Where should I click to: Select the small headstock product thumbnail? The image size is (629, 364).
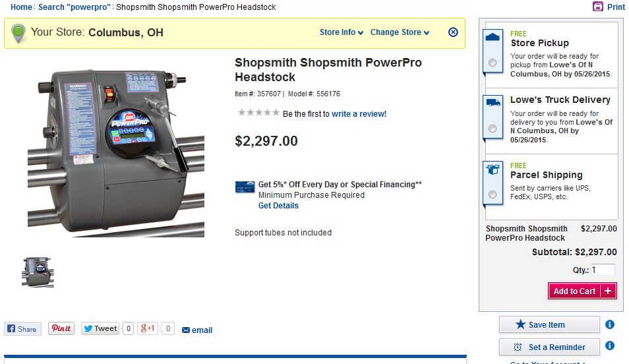[38, 272]
